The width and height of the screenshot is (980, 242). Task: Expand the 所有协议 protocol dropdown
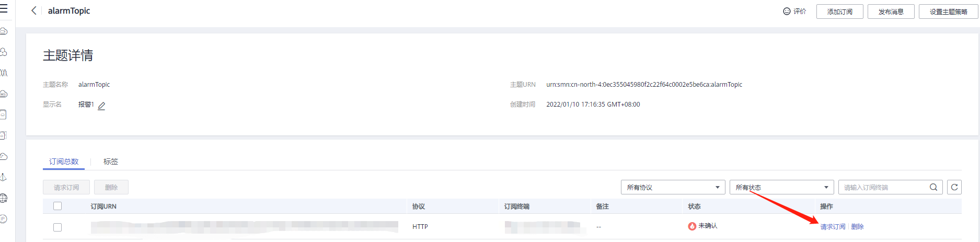pos(673,187)
